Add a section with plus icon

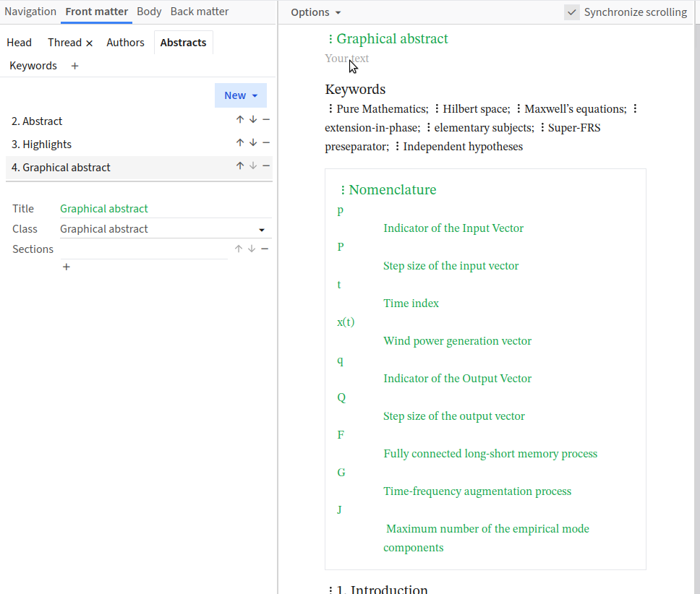tap(67, 267)
